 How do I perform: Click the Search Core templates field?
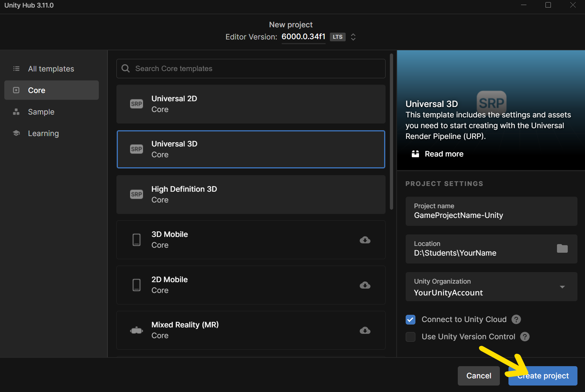click(251, 69)
